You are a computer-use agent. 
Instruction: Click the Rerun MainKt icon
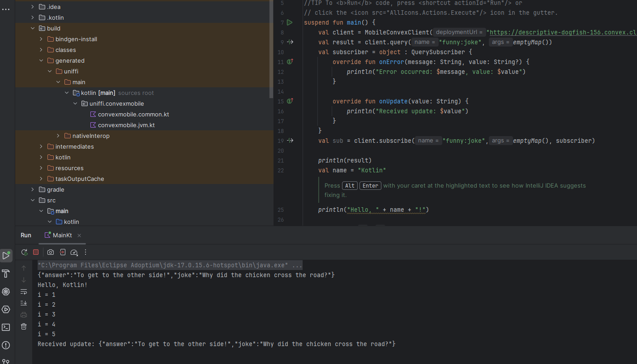click(24, 252)
